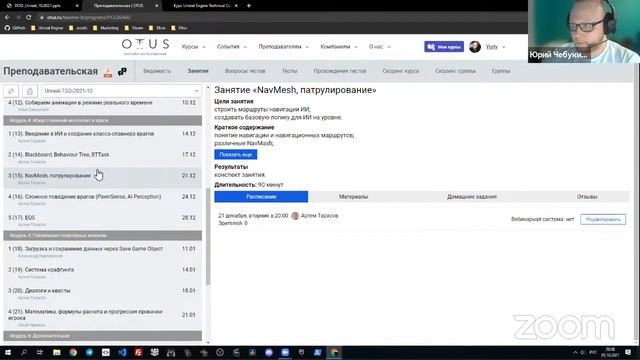Switch to the Вопросы тестов tab
Viewport: 640px width, 360px height.
(x=245, y=71)
